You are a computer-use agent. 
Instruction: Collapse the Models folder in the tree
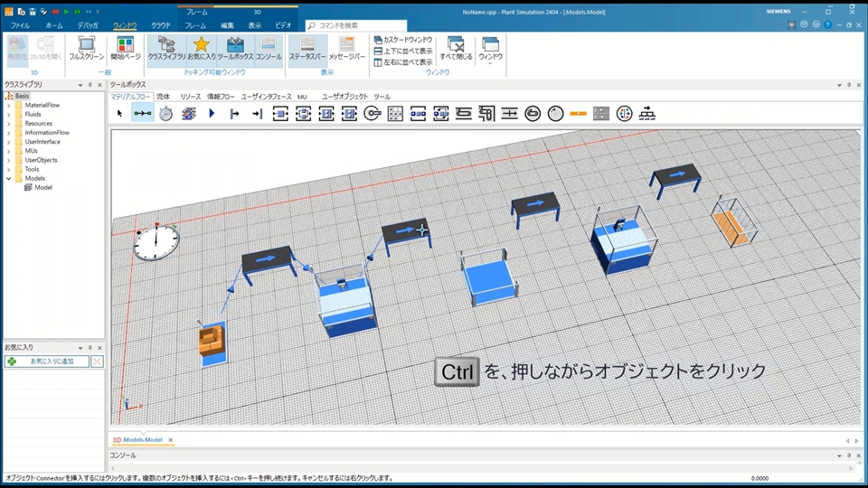[x=8, y=178]
